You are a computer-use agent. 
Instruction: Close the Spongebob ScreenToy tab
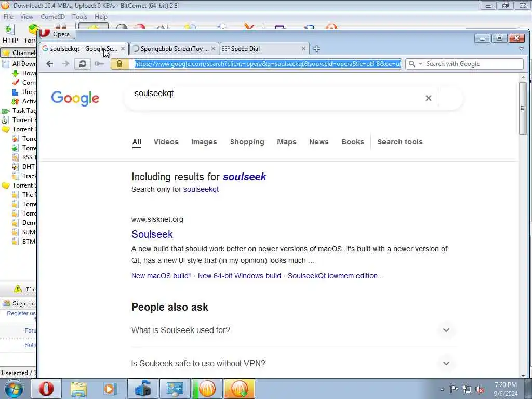coord(213,49)
